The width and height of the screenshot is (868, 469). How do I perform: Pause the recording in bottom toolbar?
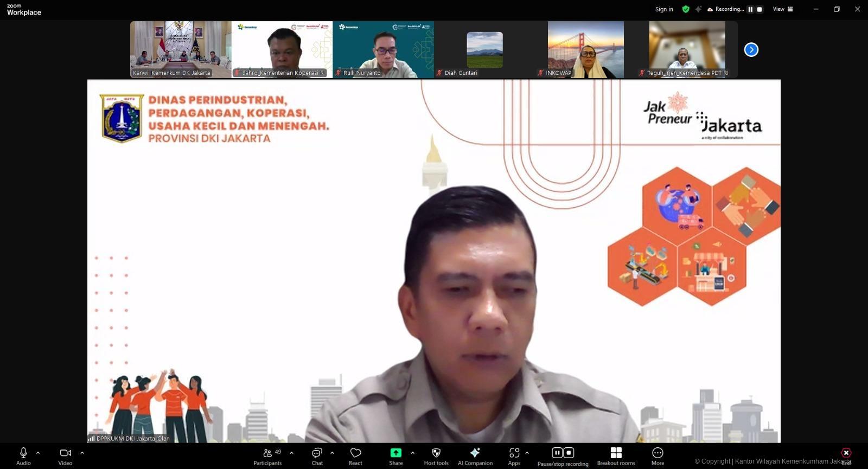[557, 453]
